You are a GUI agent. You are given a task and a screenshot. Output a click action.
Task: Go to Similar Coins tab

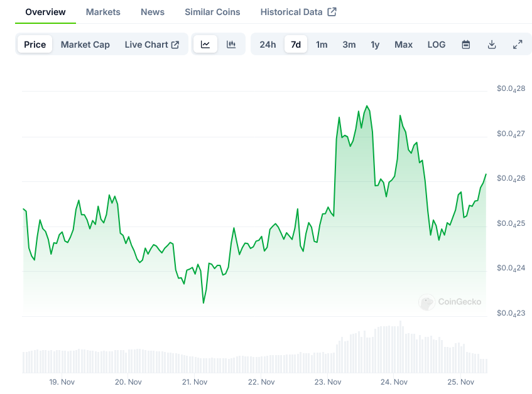[212, 12]
